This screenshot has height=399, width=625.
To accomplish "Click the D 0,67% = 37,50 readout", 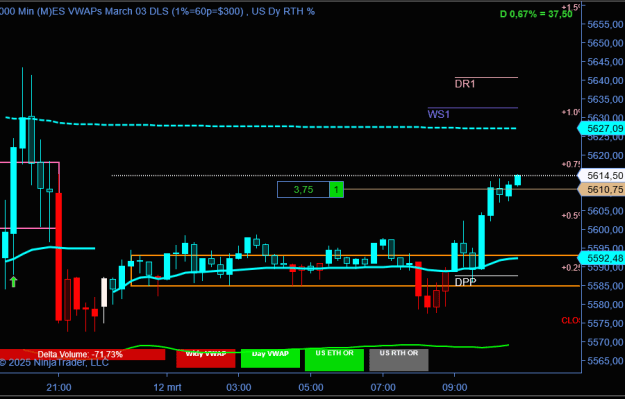I will point(536,14).
